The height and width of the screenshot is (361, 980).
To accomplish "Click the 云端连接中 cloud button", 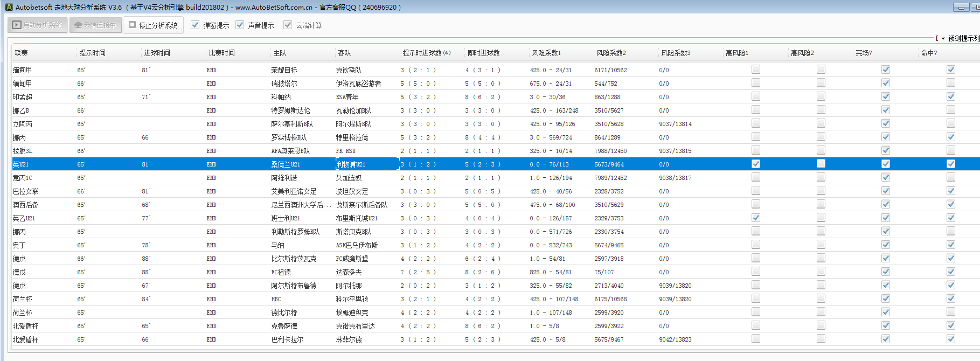I will point(95,25).
